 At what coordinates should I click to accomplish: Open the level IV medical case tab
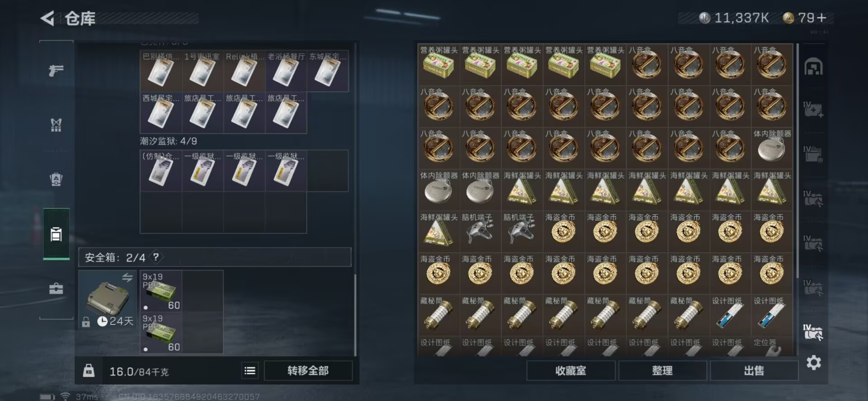[x=813, y=110]
